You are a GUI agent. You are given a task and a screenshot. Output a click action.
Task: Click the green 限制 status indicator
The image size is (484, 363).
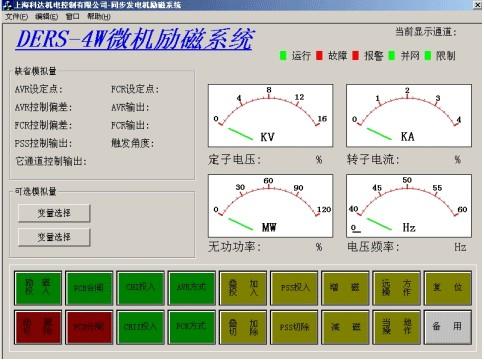click(428, 56)
